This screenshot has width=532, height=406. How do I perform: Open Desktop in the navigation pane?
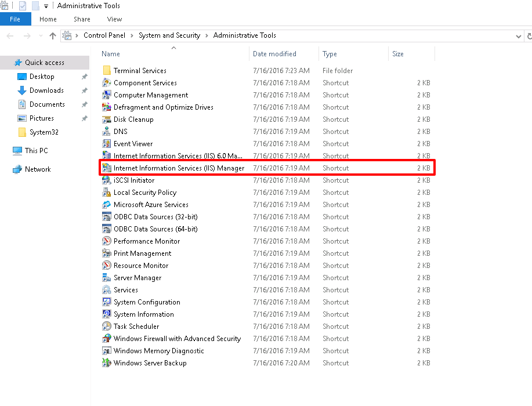click(x=42, y=77)
